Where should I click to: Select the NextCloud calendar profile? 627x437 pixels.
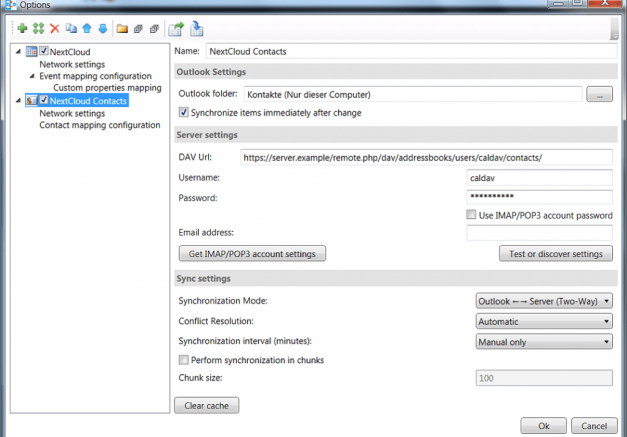pos(70,52)
